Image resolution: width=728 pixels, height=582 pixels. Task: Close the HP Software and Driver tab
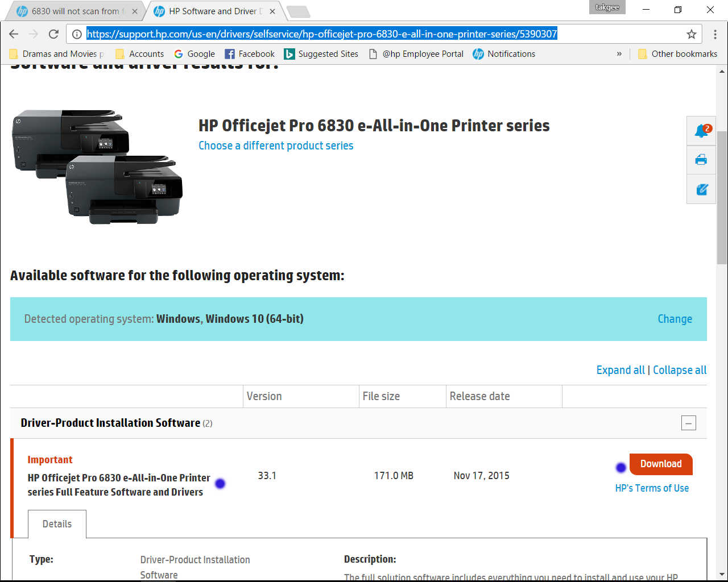(x=272, y=11)
